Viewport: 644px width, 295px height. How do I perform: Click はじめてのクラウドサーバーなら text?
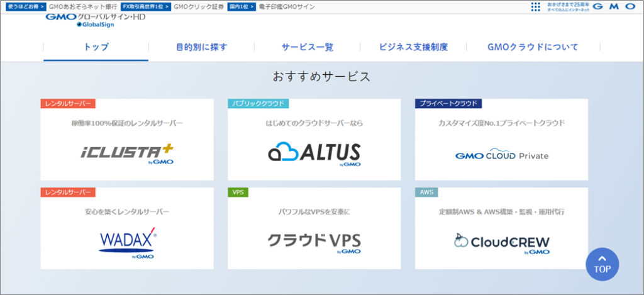314,123
